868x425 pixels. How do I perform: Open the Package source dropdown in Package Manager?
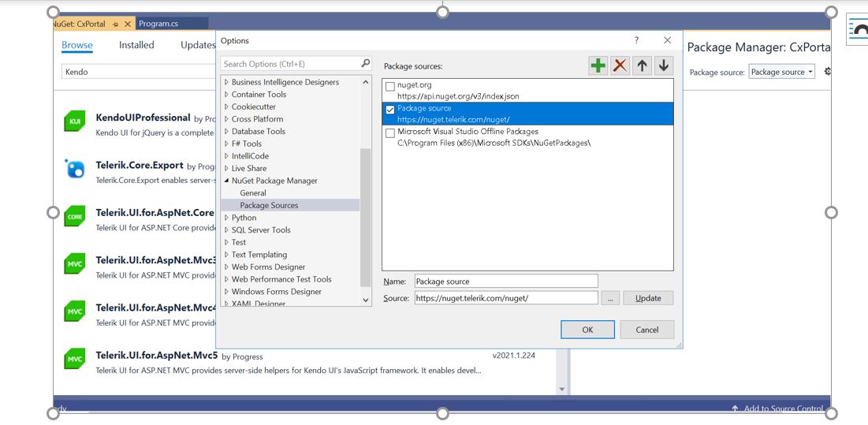coord(781,72)
